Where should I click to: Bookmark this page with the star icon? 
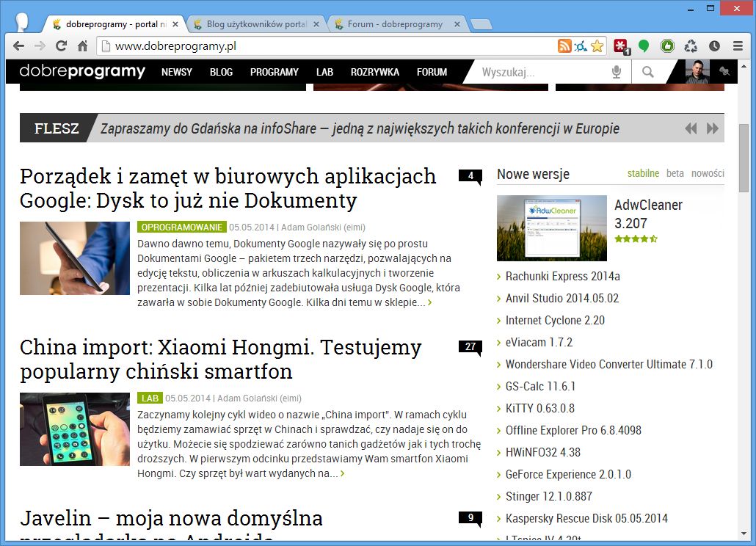[x=597, y=45]
